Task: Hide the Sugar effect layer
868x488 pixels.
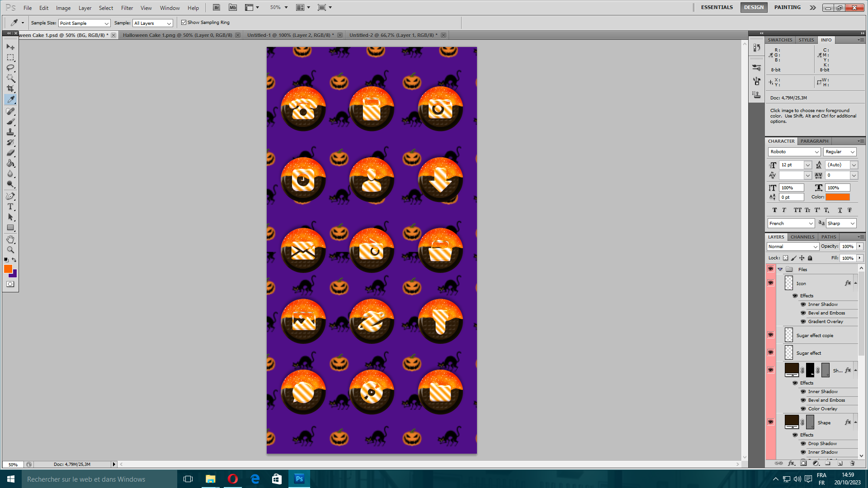Action: (x=771, y=352)
